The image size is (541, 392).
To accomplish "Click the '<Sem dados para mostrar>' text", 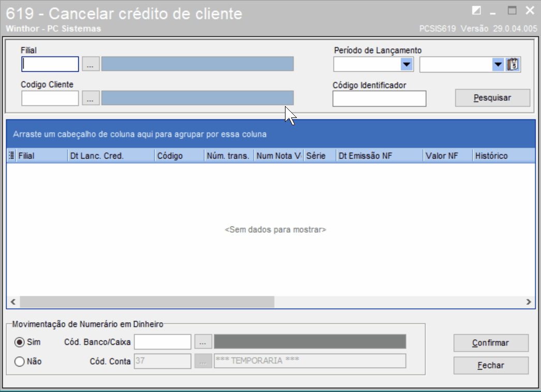I will click(275, 230).
